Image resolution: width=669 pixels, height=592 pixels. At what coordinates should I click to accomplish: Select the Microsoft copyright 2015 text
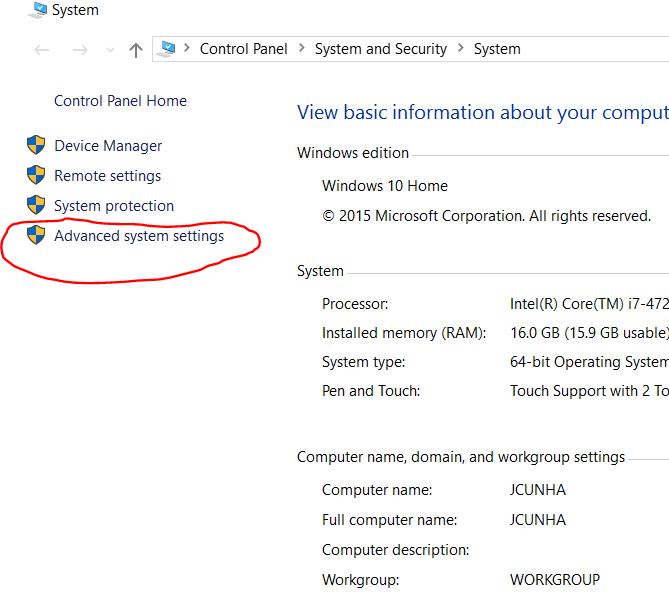point(486,216)
